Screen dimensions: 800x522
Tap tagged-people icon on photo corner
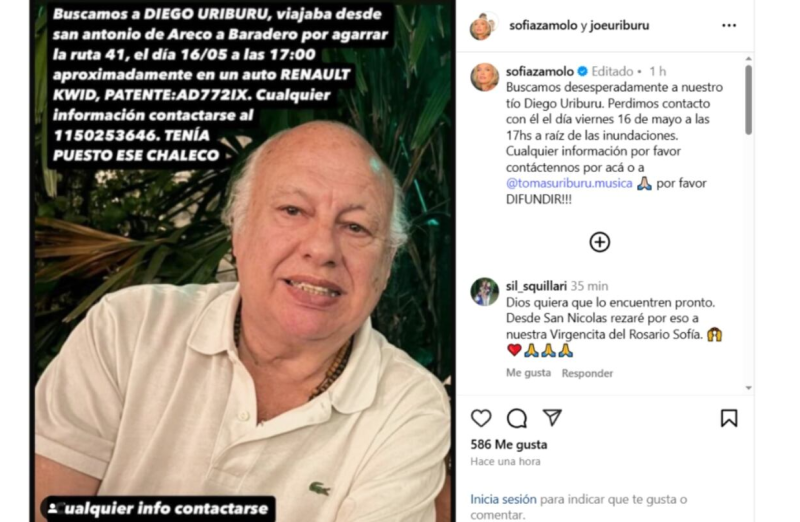(53, 508)
